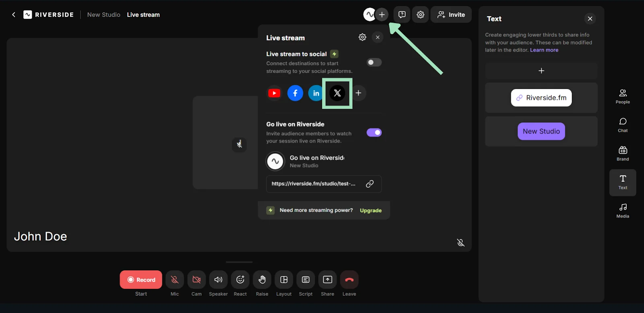This screenshot has height=313, width=644.
Task: Click the Riverside logo
Action: coord(49,15)
